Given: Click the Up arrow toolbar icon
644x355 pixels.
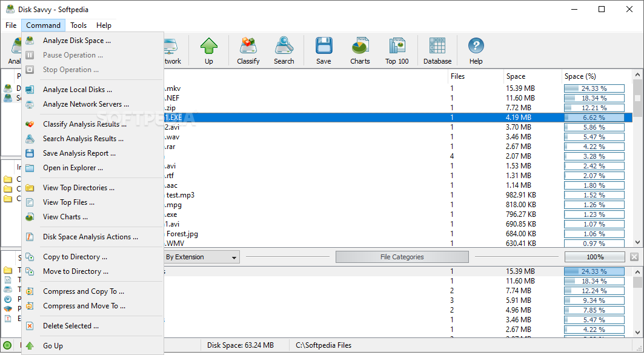Looking at the screenshot, I should point(208,46).
